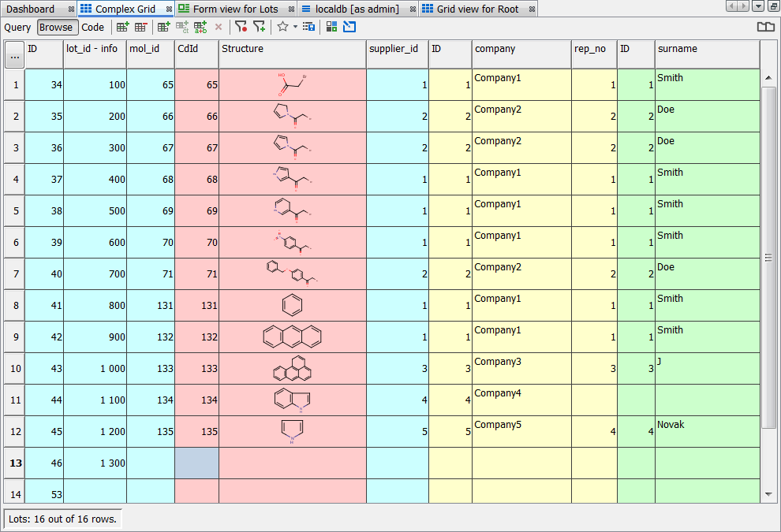Image resolution: width=781 pixels, height=532 pixels.
Task: Click the Structure column header
Action: point(292,49)
